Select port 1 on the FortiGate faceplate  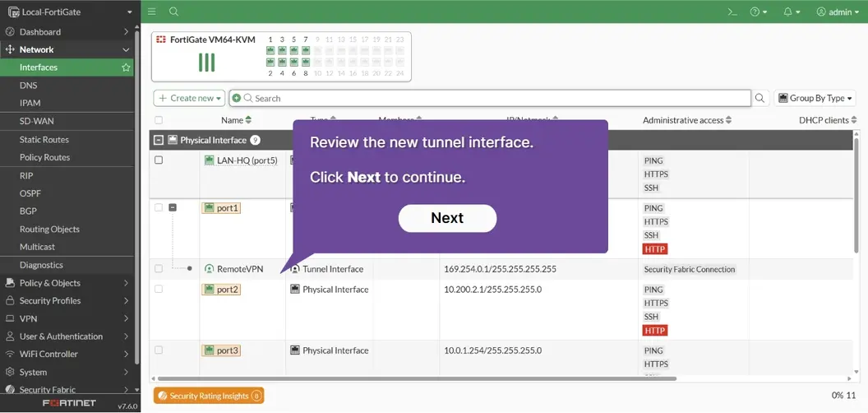pos(270,50)
